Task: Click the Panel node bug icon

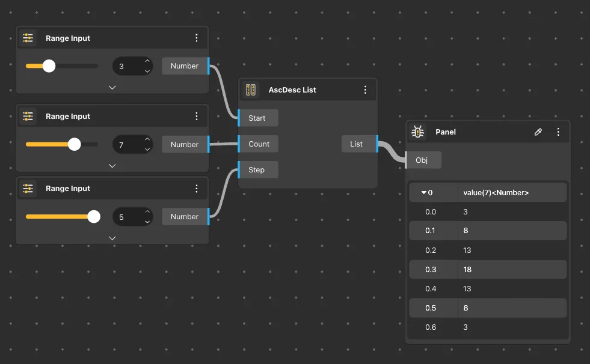Action: [x=417, y=132]
